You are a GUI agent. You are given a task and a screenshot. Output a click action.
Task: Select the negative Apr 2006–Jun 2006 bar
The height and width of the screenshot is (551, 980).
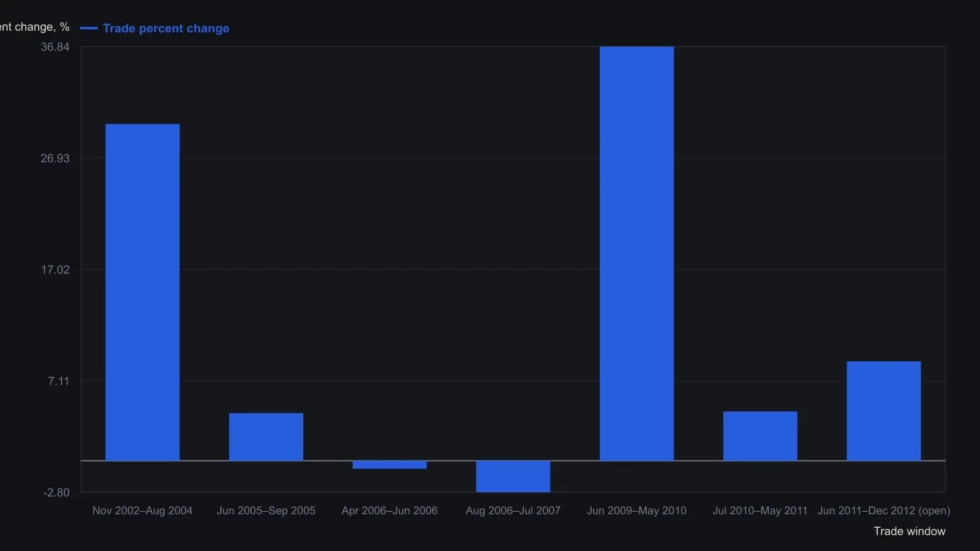click(390, 465)
